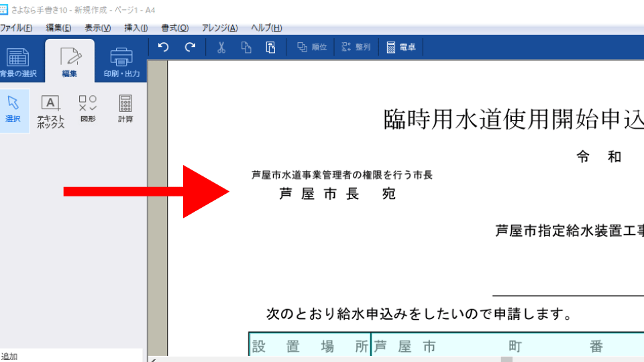
Task: Click the Paste clipboard icon
Action: (x=270, y=47)
